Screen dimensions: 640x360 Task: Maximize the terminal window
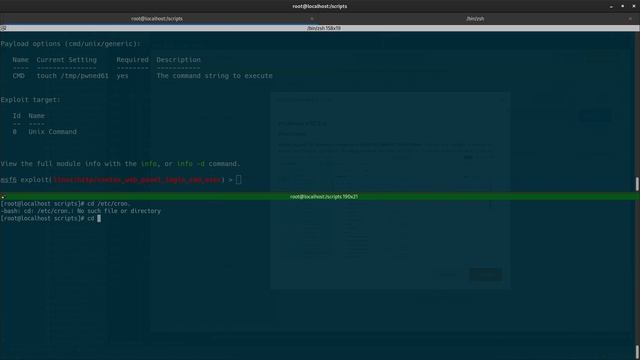pyautogui.click(x=622, y=6)
